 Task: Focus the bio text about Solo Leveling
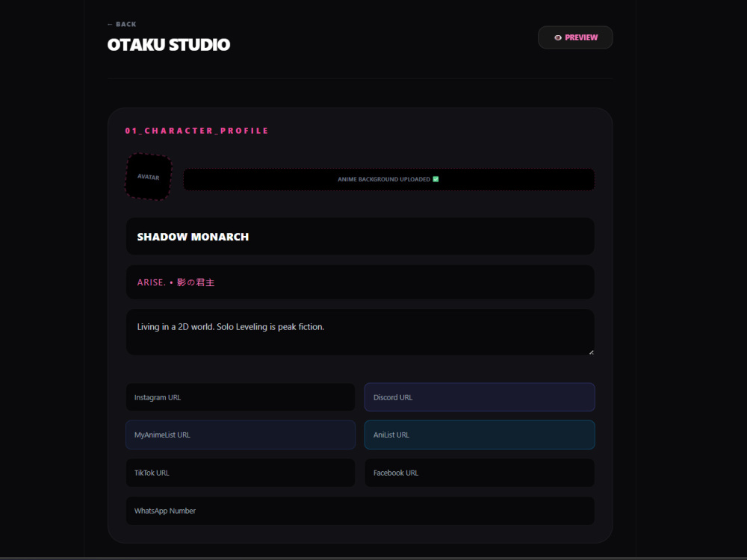click(360, 332)
